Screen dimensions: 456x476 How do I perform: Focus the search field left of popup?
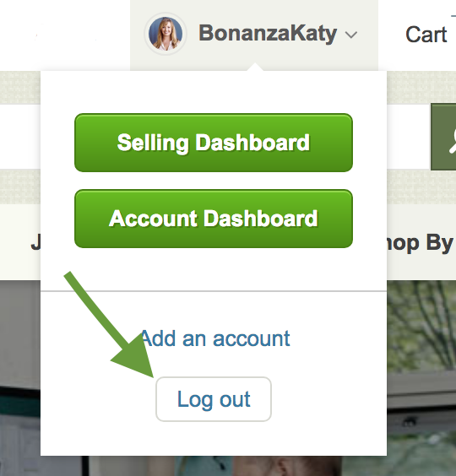(20, 137)
